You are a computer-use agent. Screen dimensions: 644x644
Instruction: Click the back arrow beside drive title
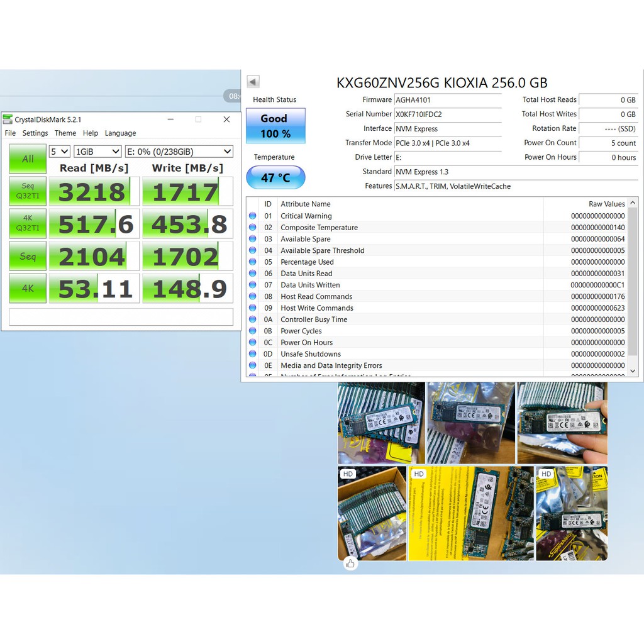(x=253, y=82)
